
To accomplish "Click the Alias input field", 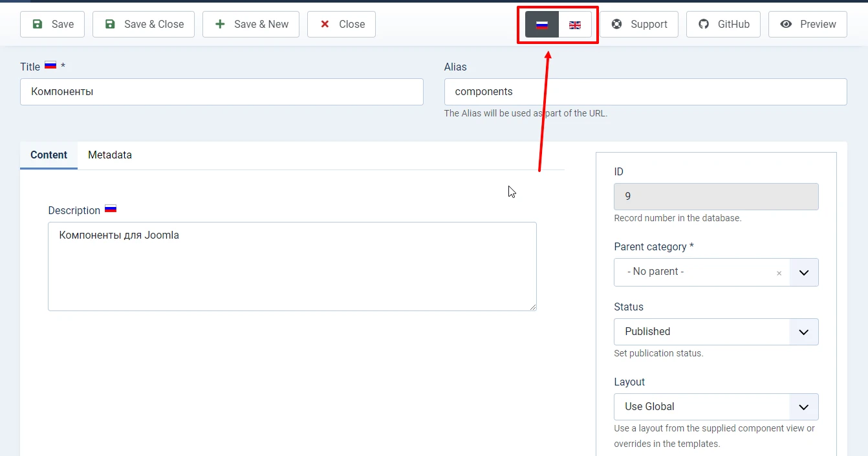I will (646, 92).
